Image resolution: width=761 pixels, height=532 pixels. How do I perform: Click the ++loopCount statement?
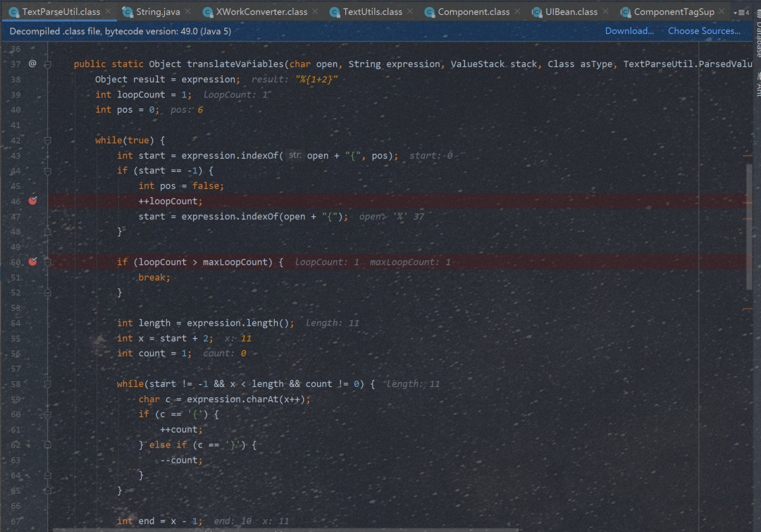coord(171,201)
